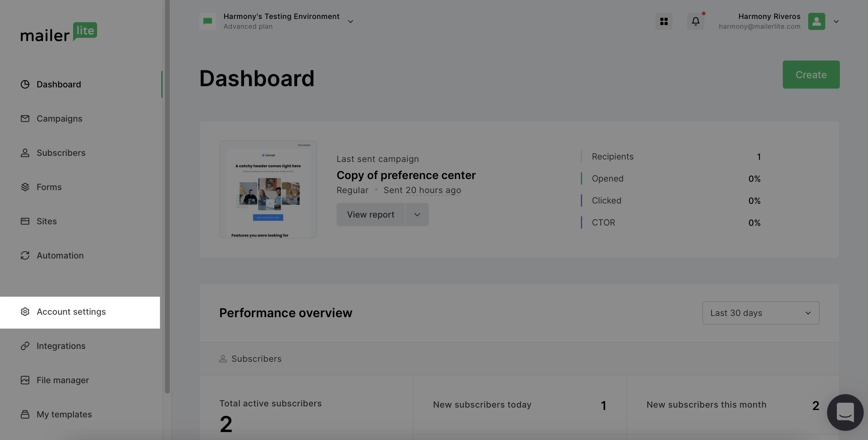This screenshot has width=868, height=440.
Task: Click the File manager image icon
Action: coord(25,380)
